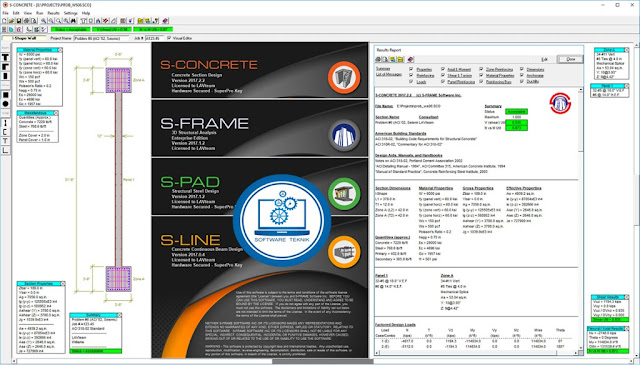Click the green Status = Acceptable indicator
Image resolution: width=640 pixels, height=365 pixels.
click(x=71, y=29)
